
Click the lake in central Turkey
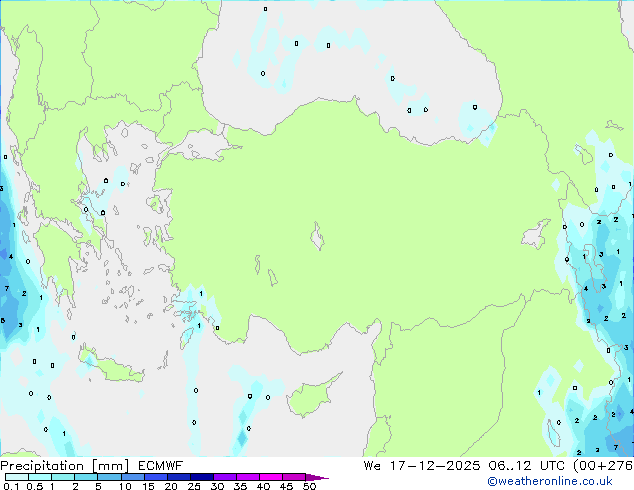coord(317,236)
